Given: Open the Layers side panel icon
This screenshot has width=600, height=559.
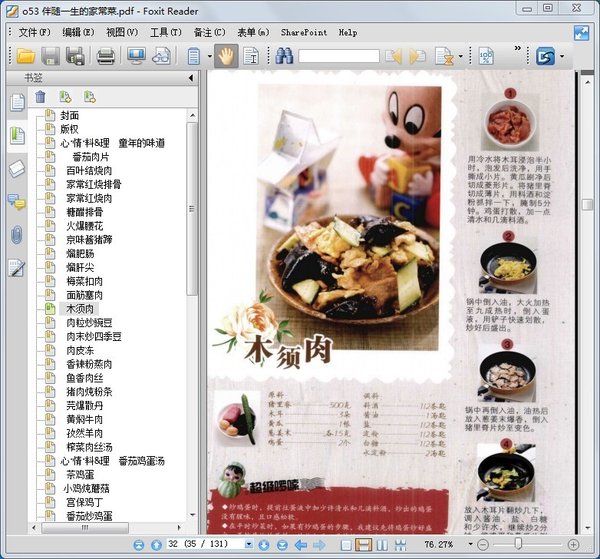Looking at the screenshot, I should pos(17,169).
